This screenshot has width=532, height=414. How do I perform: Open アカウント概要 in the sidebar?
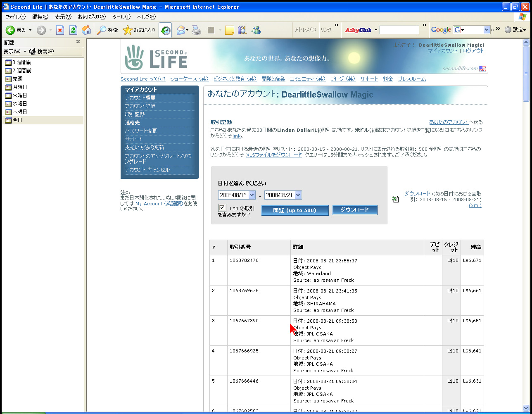point(140,98)
